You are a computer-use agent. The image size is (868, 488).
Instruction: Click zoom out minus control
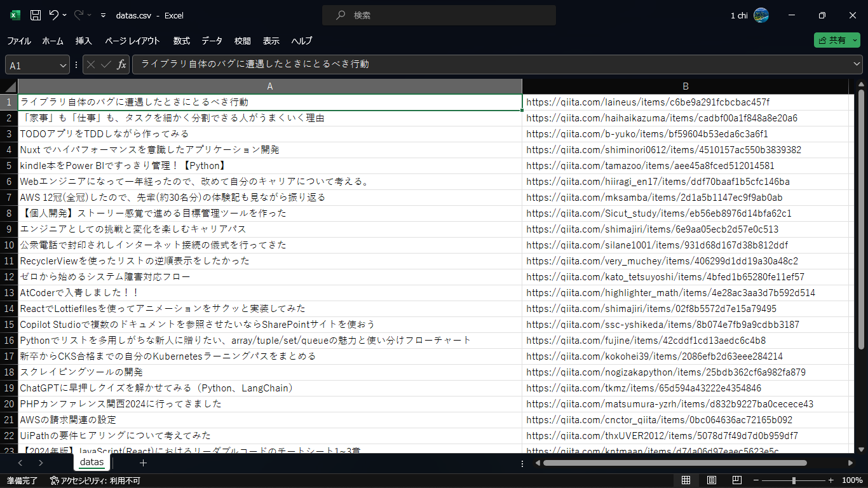756,480
